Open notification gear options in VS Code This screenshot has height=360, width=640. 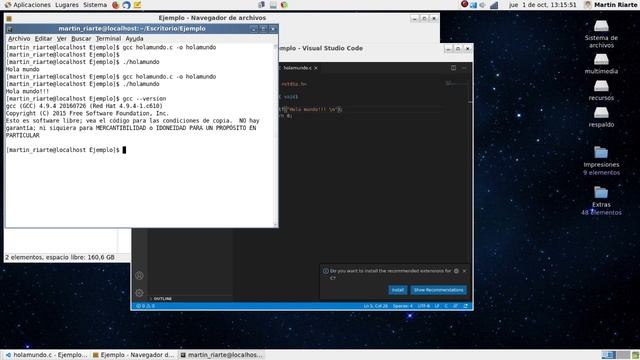456,271
